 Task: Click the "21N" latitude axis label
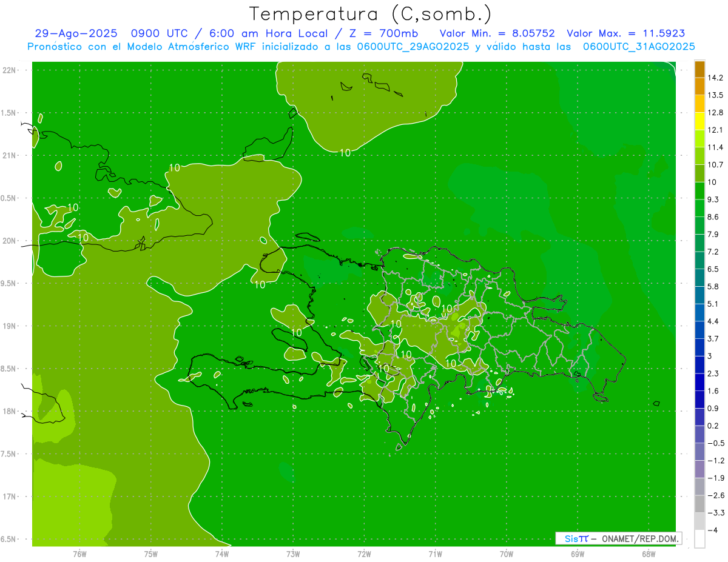coord(9,156)
